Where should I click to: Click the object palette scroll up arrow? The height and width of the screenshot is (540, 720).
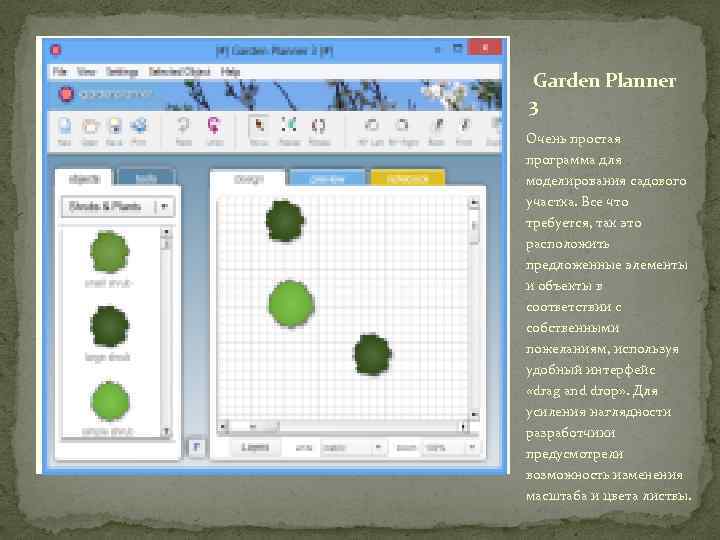pyautogui.click(x=166, y=232)
